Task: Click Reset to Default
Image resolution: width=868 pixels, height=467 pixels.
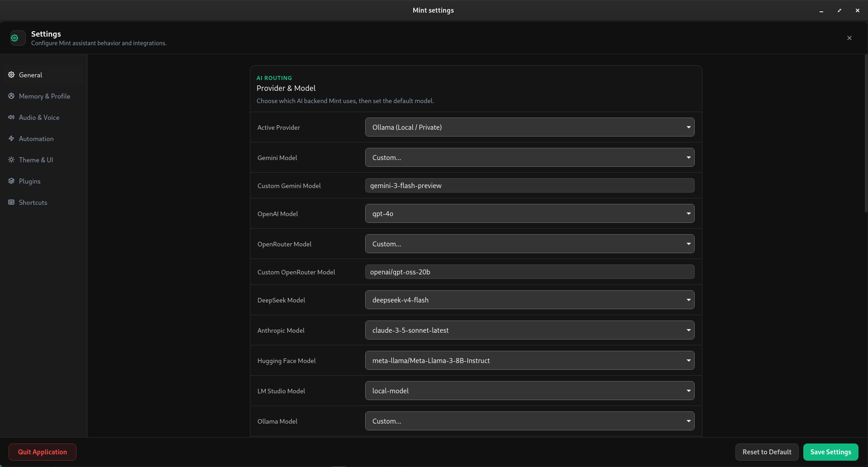Action: [767, 452]
